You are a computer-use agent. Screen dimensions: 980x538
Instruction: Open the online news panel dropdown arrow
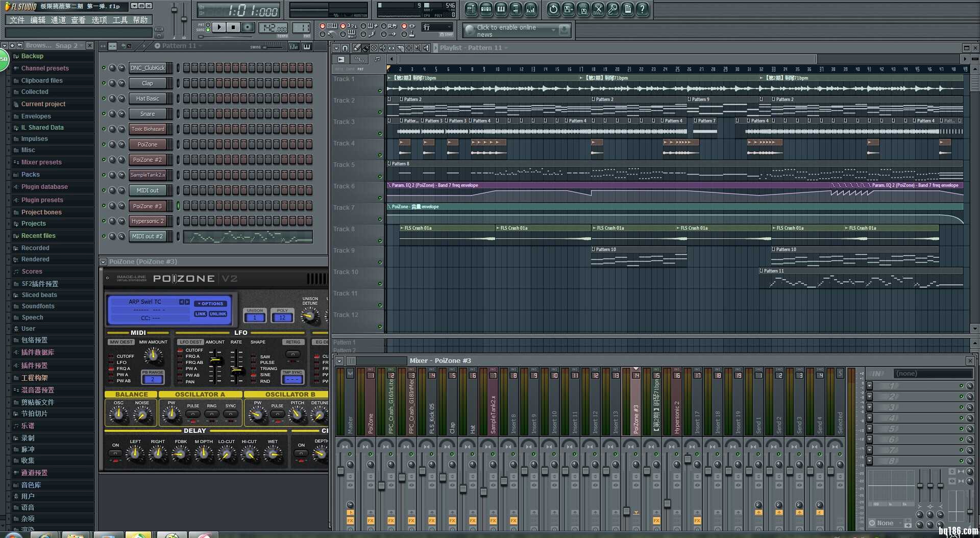[x=553, y=31]
